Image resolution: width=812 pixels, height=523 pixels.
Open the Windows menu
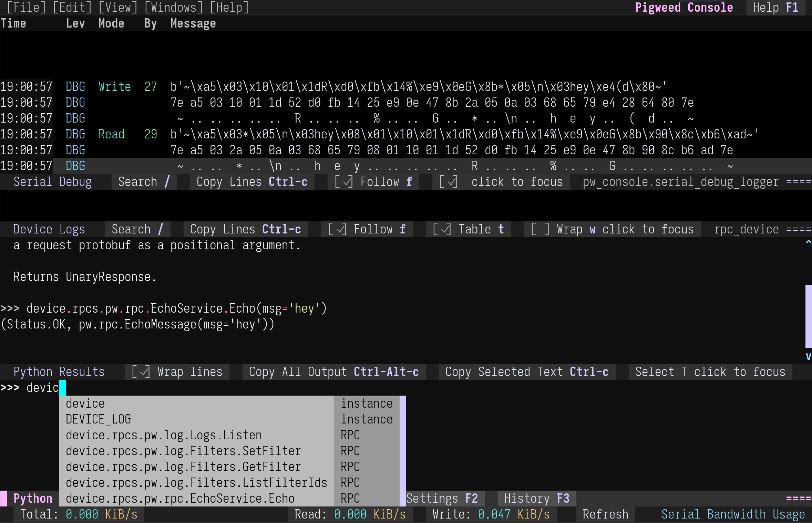[174, 7]
